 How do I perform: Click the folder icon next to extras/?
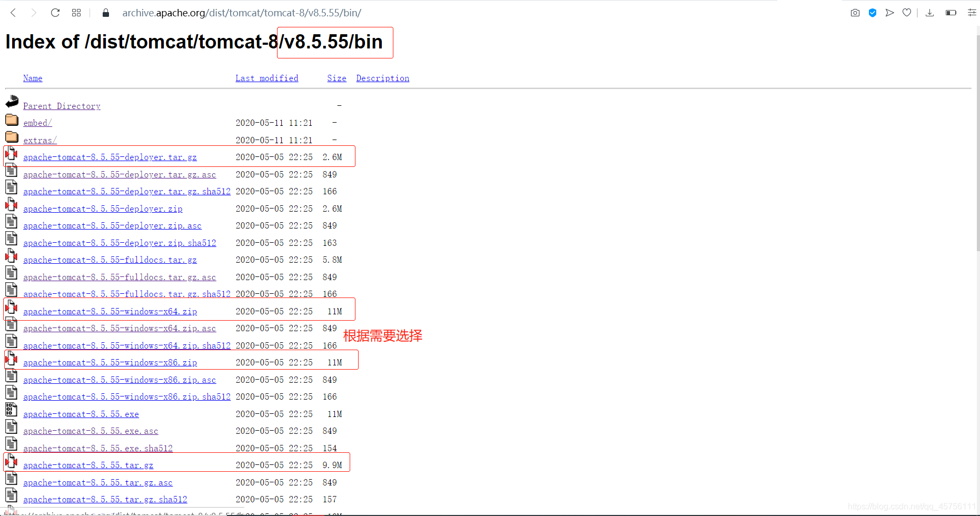pos(12,137)
